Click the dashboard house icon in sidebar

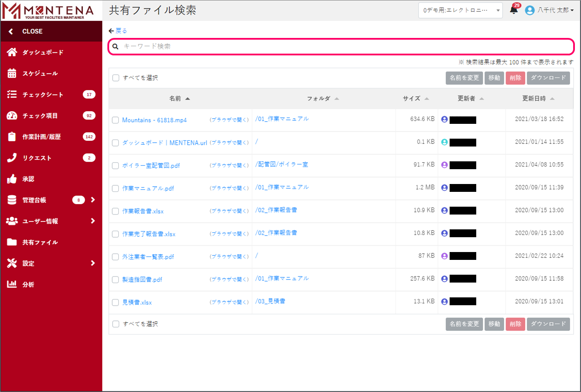pos(12,52)
